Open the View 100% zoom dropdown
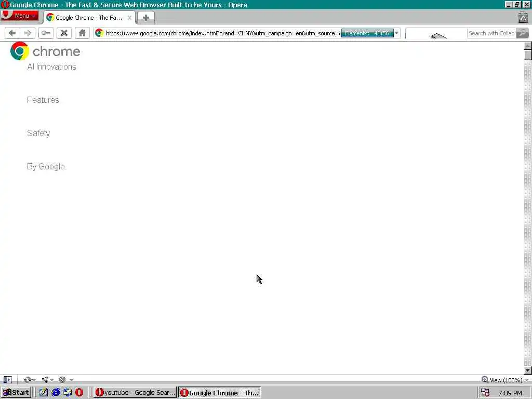Screen dimensions: 532x399 coord(509,380)
